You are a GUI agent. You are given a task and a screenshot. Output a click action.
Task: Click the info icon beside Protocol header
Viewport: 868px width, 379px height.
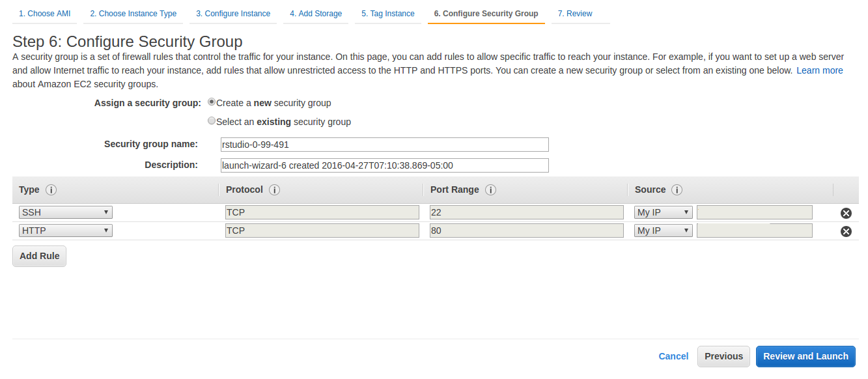[275, 190]
